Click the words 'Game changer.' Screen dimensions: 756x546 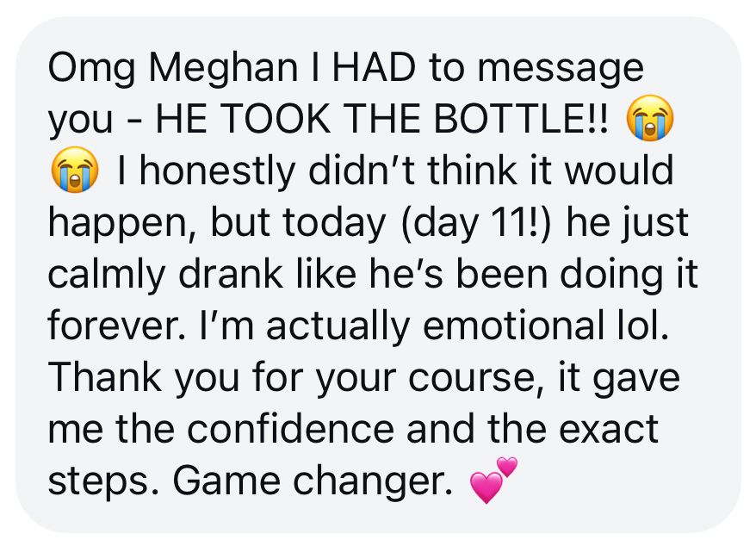(x=313, y=481)
